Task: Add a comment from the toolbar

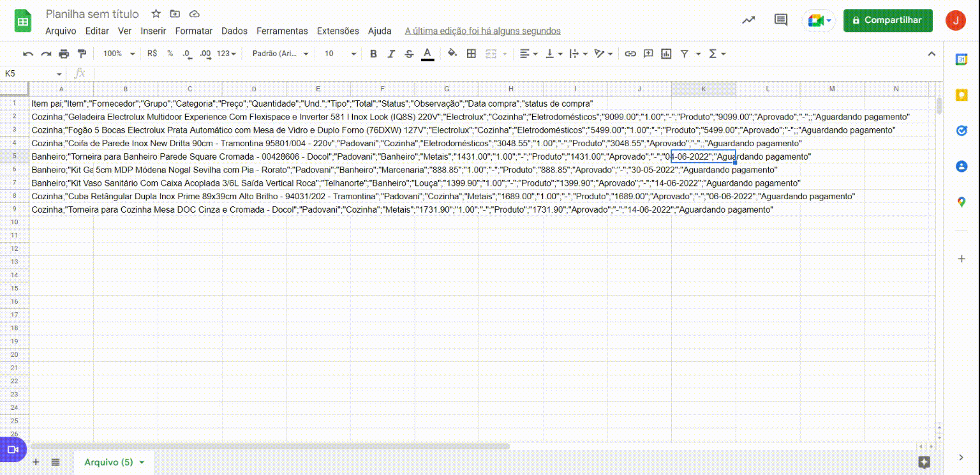Action: pyautogui.click(x=648, y=54)
